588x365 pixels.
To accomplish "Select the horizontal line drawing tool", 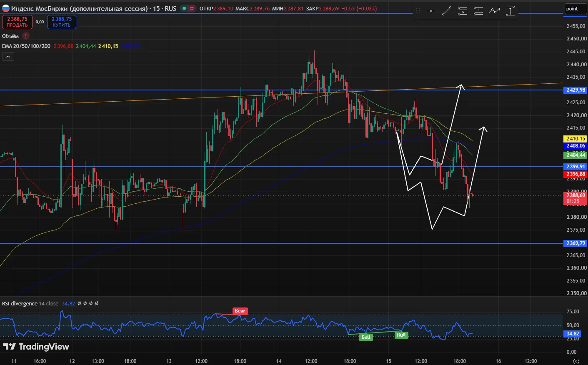I will [x=431, y=11].
